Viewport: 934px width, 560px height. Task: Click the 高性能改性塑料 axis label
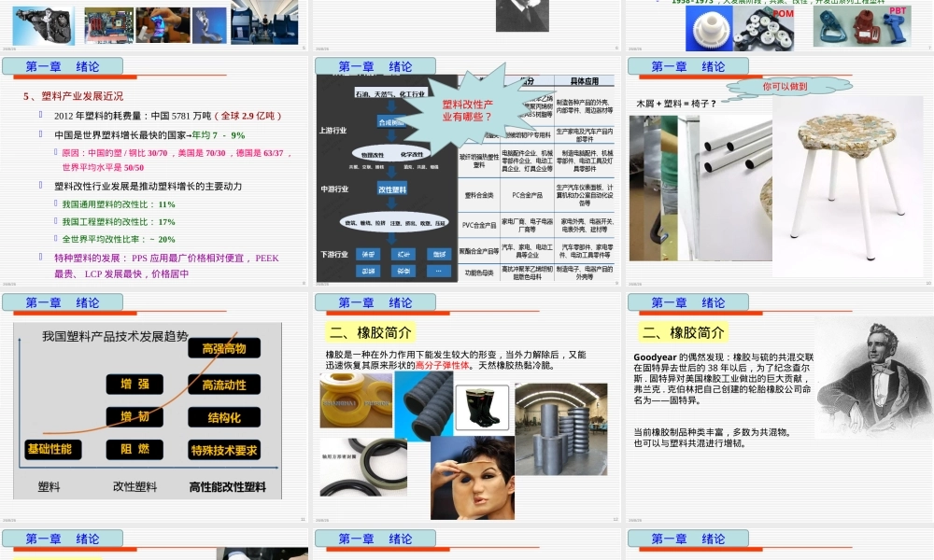tap(228, 487)
